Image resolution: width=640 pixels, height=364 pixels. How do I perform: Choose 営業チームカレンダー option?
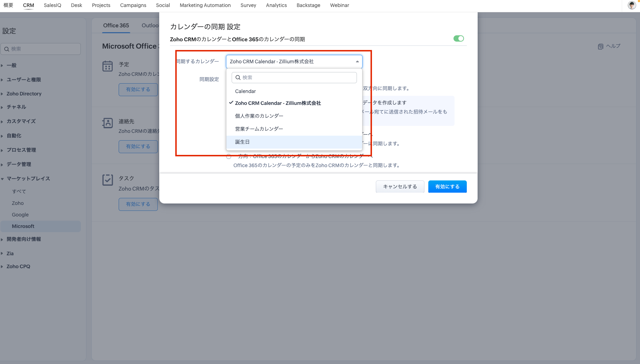(x=294, y=129)
